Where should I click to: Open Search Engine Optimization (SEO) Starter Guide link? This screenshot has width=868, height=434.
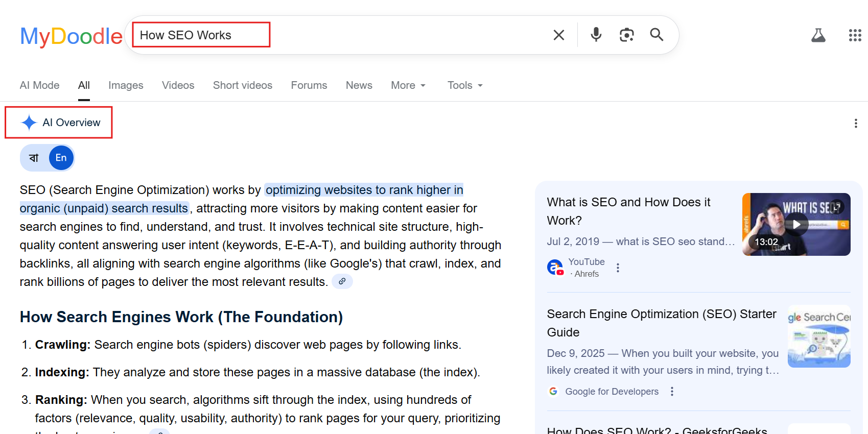[x=662, y=323]
